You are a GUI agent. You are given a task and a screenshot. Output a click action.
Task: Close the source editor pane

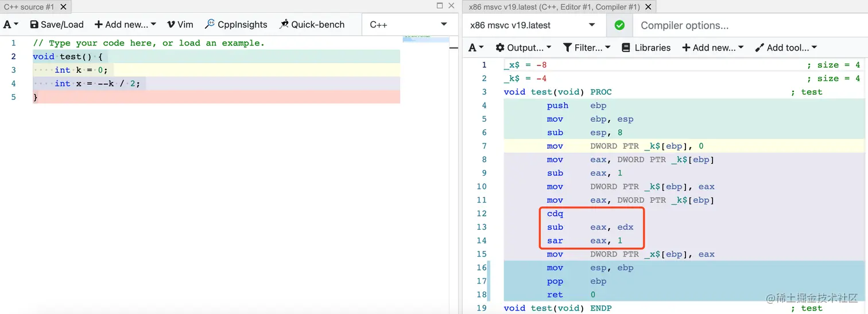click(451, 6)
